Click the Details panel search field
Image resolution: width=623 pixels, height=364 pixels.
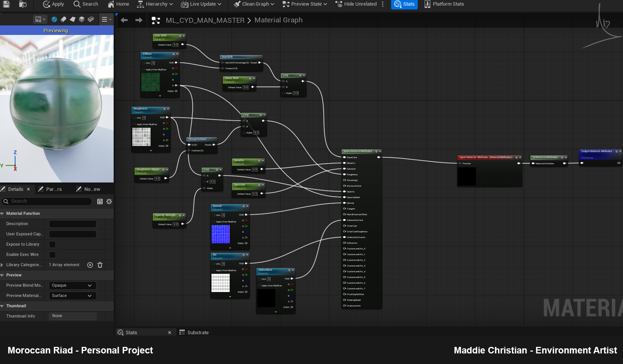(46, 201)
